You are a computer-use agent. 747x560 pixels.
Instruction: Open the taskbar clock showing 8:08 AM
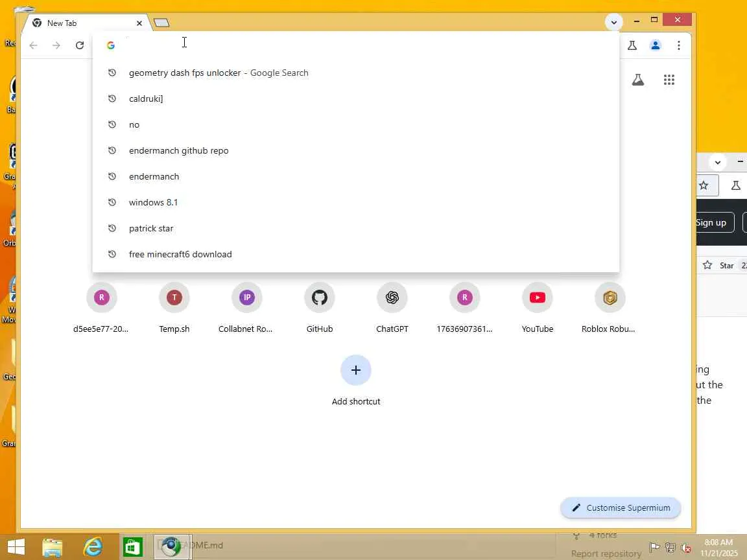pyautogui.click(x=718, y=548)
